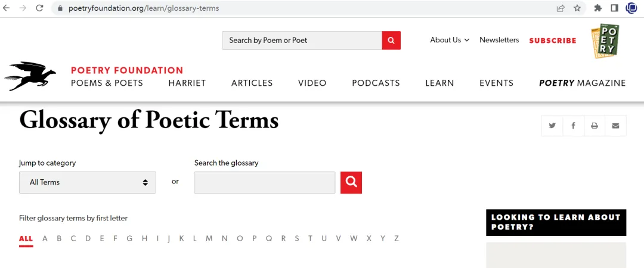This screenshot has height=268, width=644.
Task: Bookmark this page with the star icon
Action: (577, 8)
